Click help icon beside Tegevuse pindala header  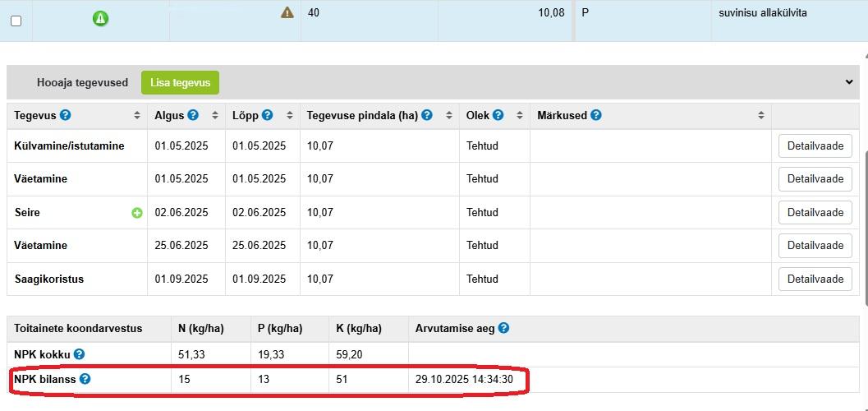click(427, 115)
